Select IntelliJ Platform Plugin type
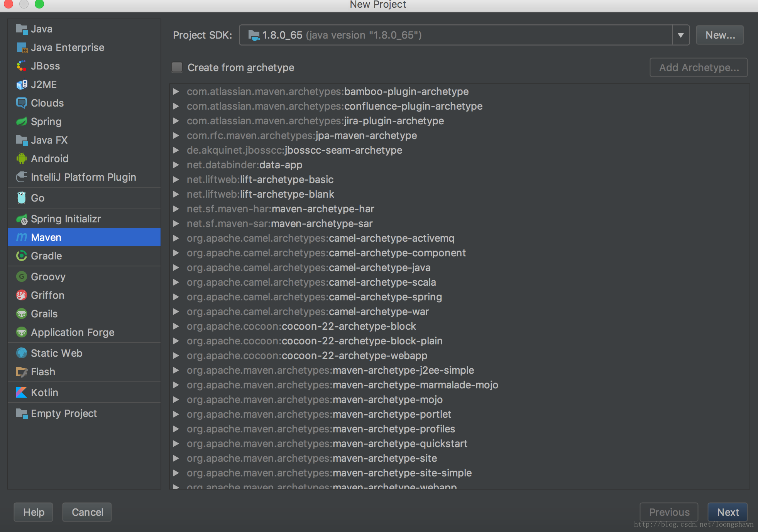Screen dimensions: 758x532 tap(83, 177)
